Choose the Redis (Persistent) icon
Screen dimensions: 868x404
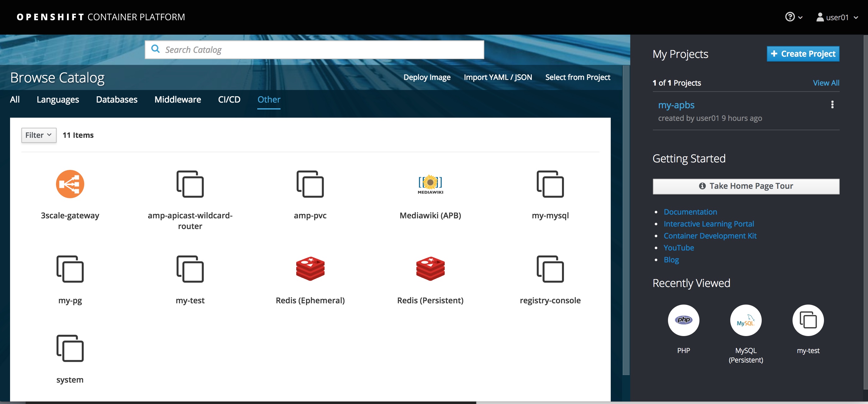(430, 268)
